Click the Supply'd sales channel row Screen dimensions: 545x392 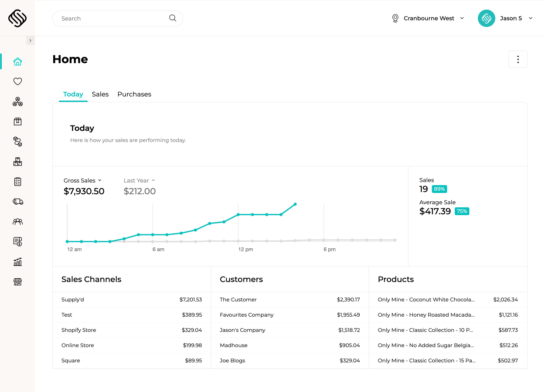131,300
